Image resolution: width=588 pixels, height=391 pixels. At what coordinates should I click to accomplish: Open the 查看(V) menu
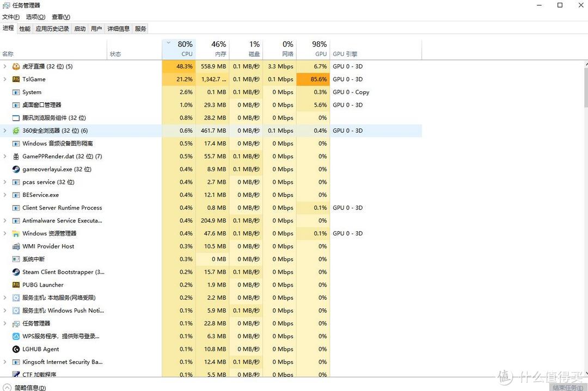[x=61, y=17]
